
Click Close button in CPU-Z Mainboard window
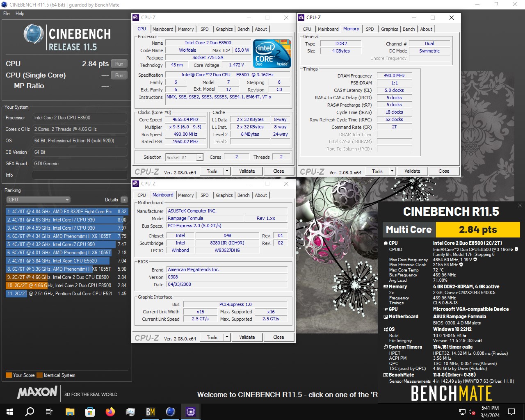[x=278, y=337]
